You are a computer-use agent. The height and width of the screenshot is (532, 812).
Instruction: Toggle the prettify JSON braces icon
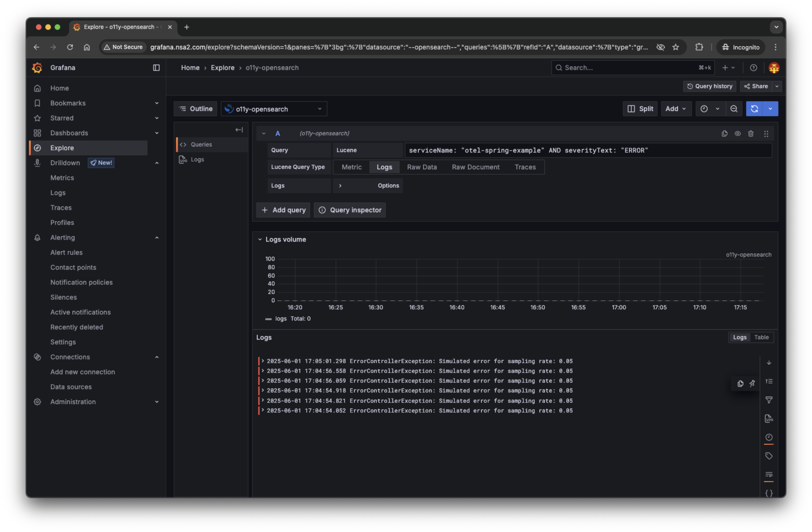click(x=769, y=493)
